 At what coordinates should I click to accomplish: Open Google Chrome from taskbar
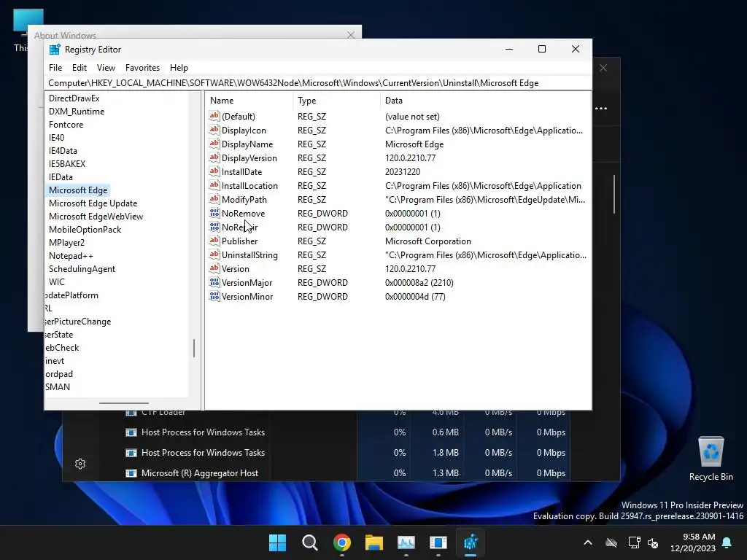click(342, 542)
